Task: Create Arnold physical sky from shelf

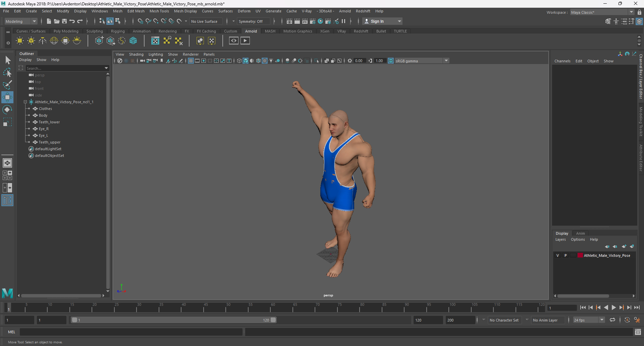Action: coord(77,41)
